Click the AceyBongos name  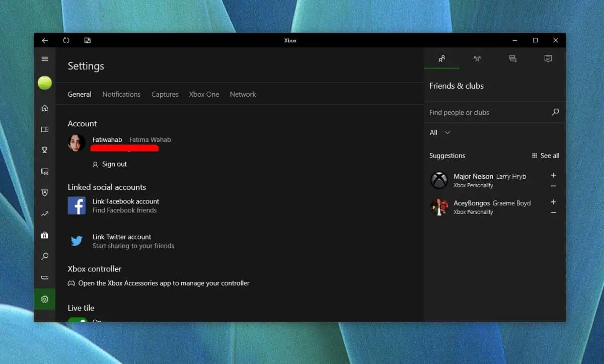pos(472,203)
